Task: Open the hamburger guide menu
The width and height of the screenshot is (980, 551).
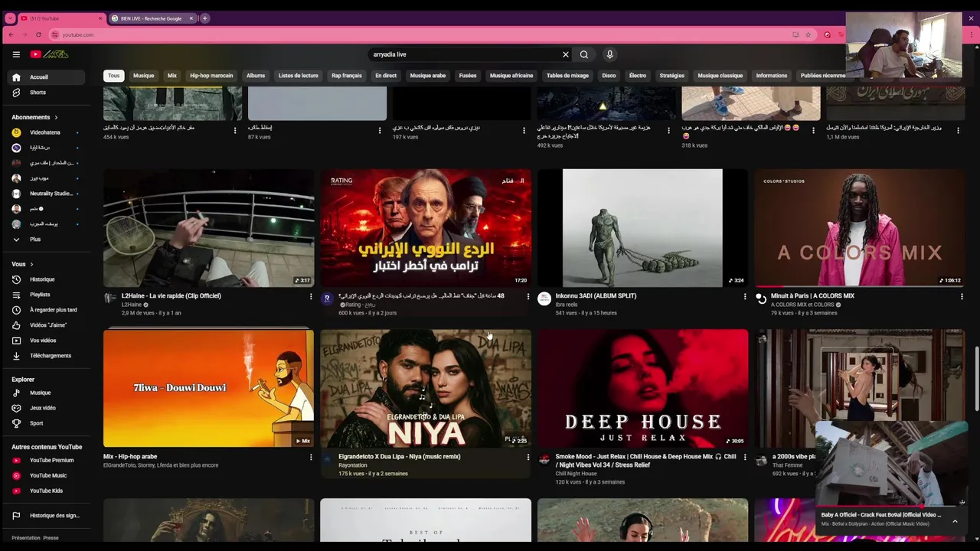Action: coord(16,54)
